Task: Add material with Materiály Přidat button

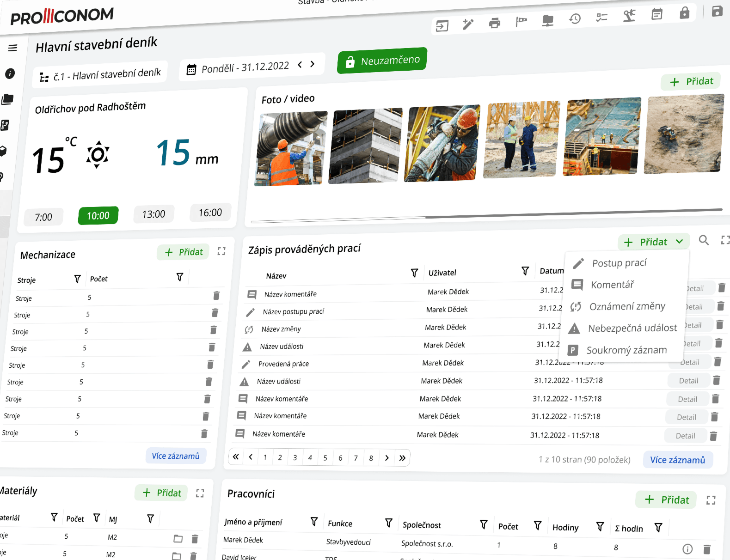Action: click(x=161, y=493)
